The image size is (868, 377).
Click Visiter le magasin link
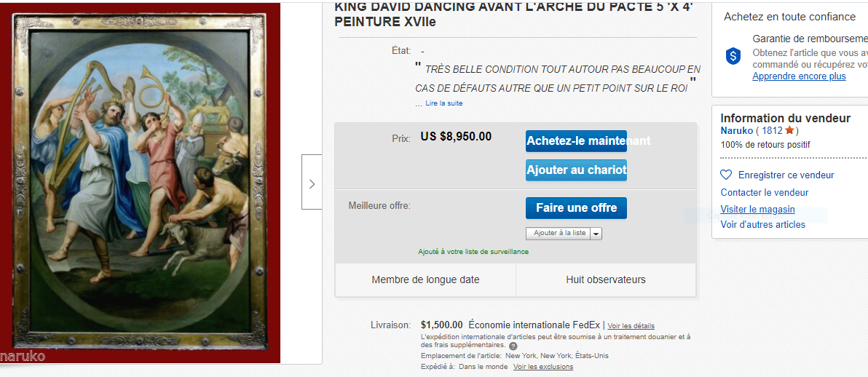(x=757, y=210)
